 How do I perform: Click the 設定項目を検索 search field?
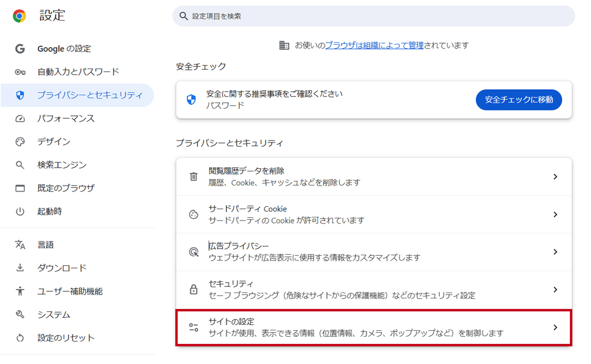point(374,16)
